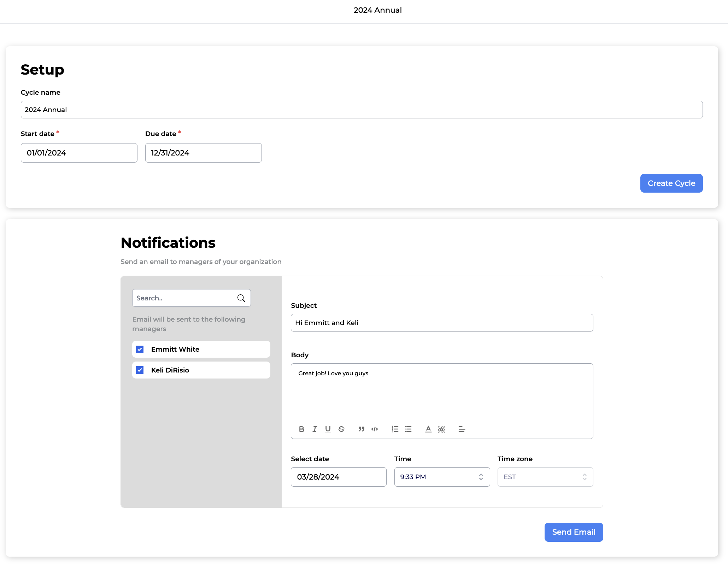The height and width of the screenshot is (569, 728).
Task: Click the underline formatting icon
Action: [x=328, y=429]
